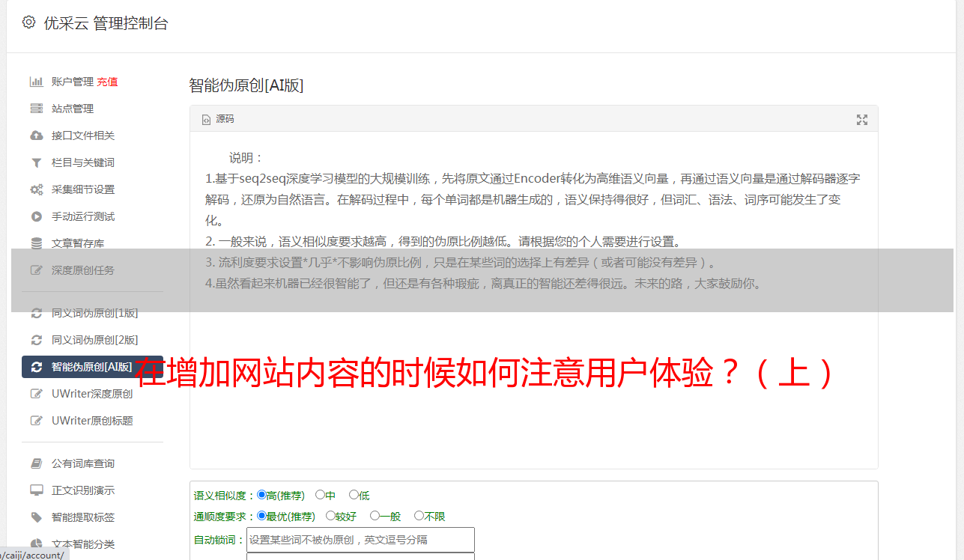This screenshot has height=560, width=964.
Task: Click the funnel icon for 栏目与关键词
Action: click(36, 162)
